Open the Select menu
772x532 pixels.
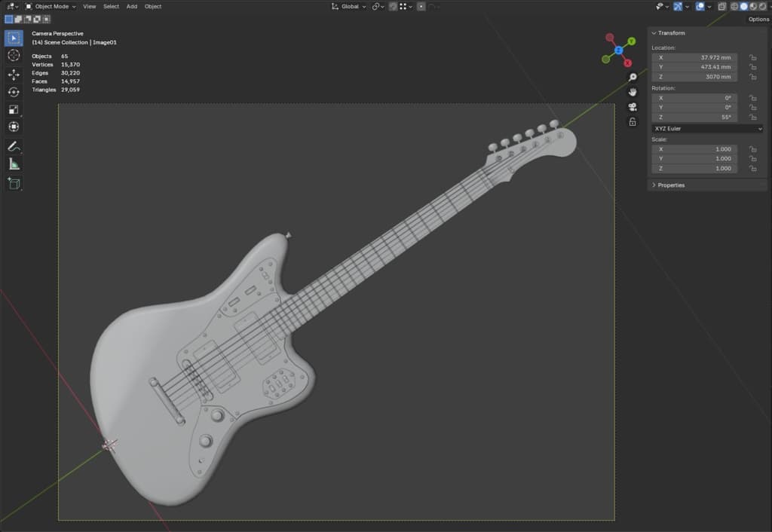pos(112,6)
